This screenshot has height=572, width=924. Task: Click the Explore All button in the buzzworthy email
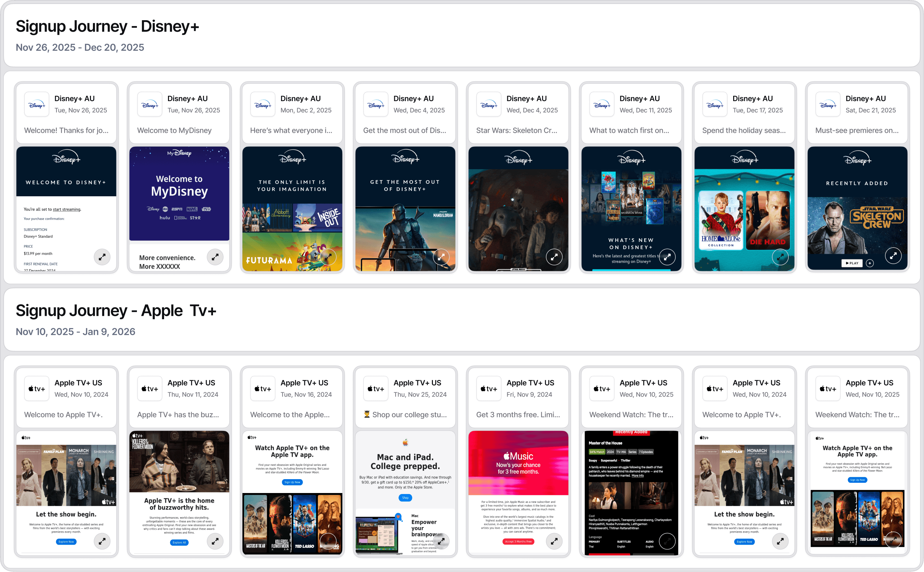pyautogui.click(x=179, y=542)
